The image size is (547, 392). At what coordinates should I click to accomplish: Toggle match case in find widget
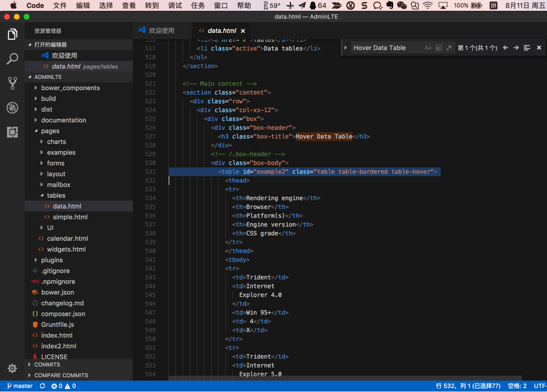click(428, 48)
